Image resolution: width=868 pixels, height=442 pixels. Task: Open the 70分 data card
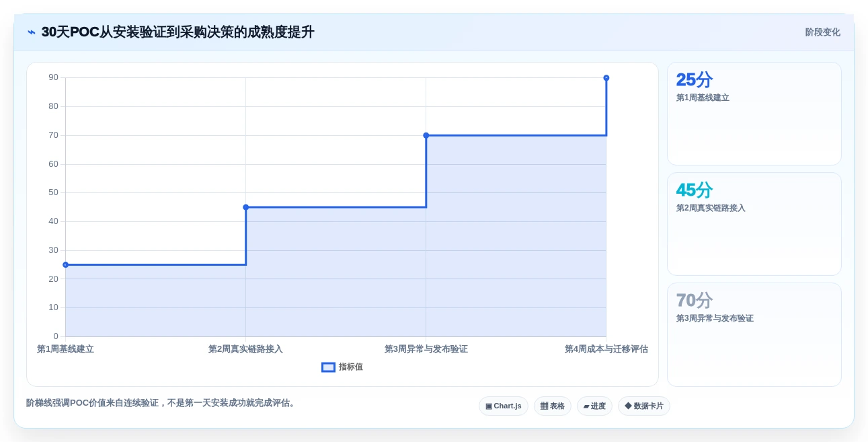754,334
